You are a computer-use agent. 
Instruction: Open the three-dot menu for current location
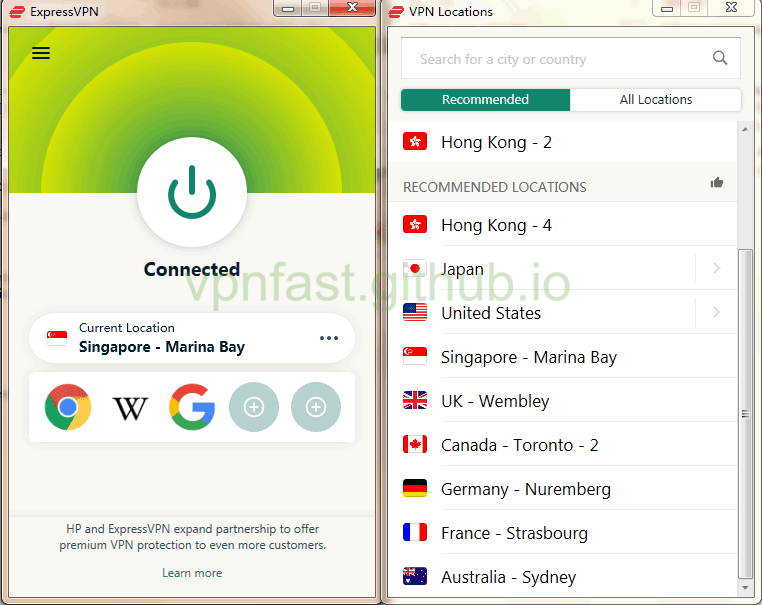(x=329, y=338)
